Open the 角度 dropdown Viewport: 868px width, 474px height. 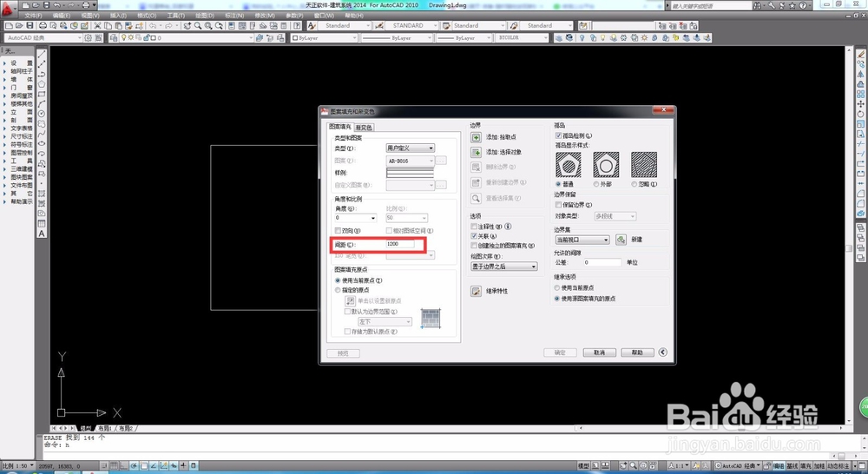(355, 218)
